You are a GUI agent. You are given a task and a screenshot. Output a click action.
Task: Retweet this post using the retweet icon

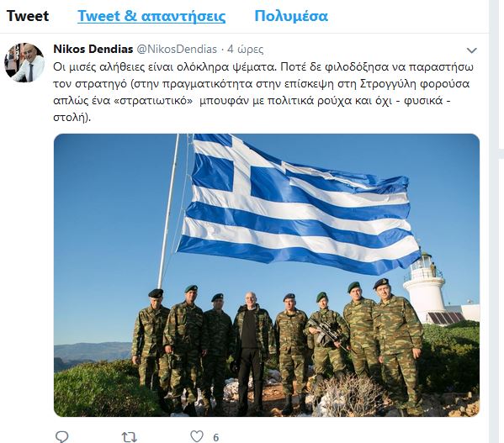click(x=130, y=437)
